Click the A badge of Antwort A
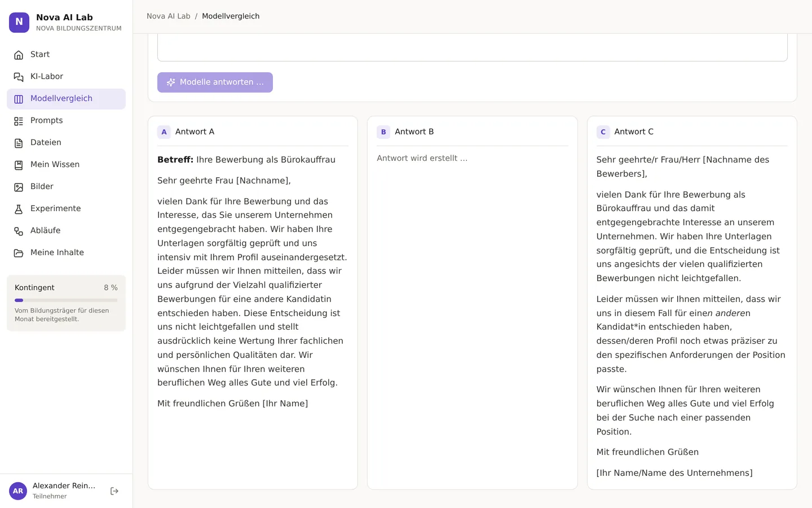 click(x=164, y=132)
